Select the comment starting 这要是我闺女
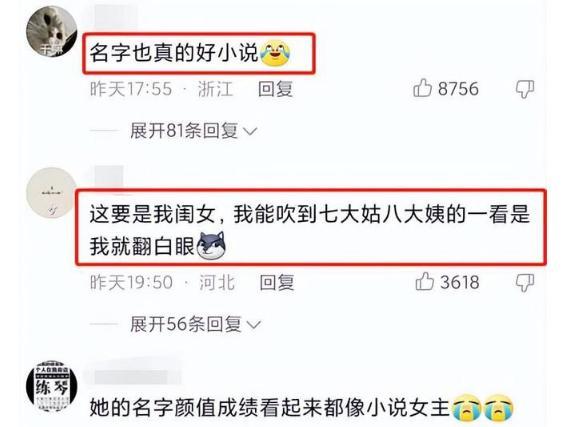 [309, 230]
